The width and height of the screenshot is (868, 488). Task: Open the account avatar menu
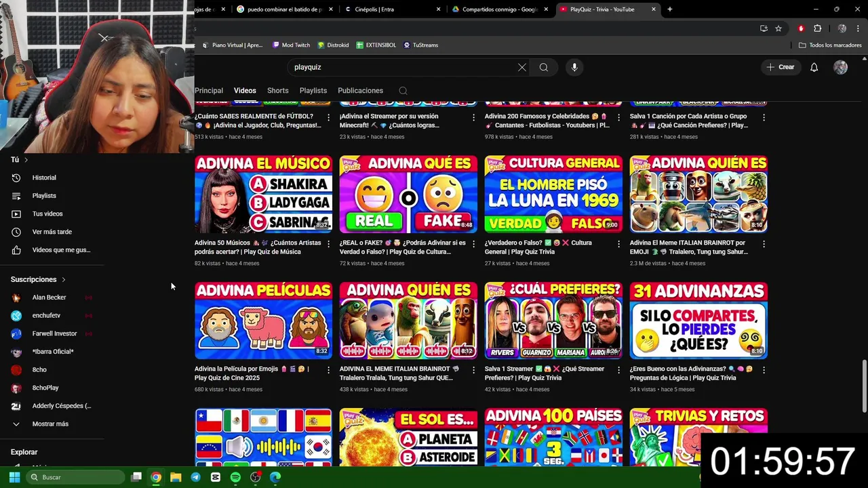840,67
